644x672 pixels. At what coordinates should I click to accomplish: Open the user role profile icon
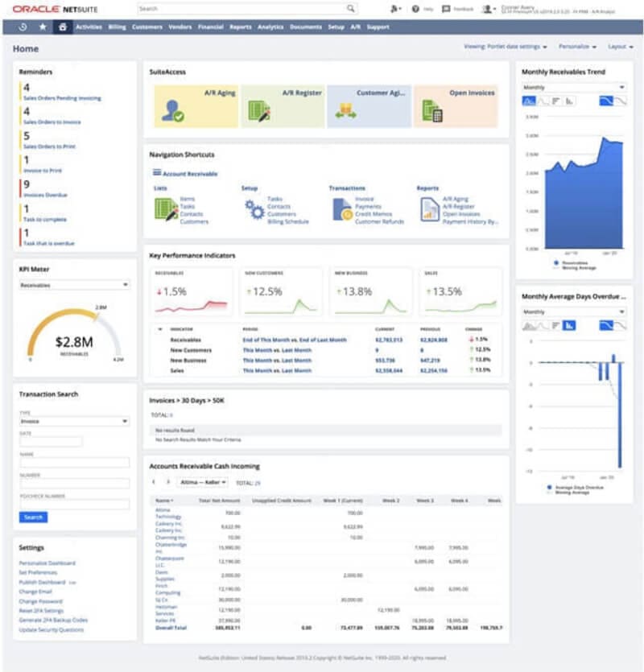tap(487, 9)
